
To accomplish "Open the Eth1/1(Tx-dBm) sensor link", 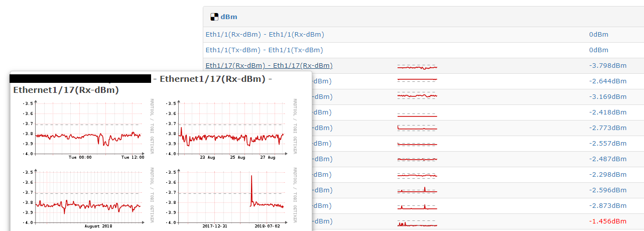I will point(264,50).
